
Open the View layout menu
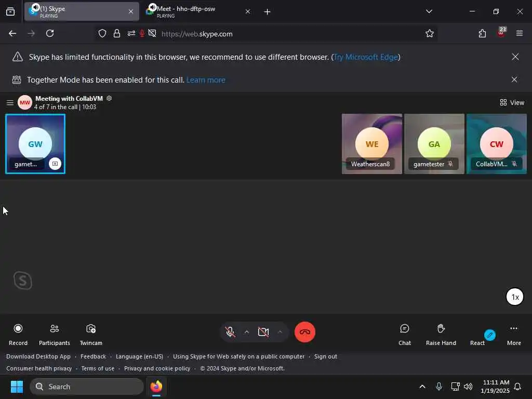(x=512, y=102)
